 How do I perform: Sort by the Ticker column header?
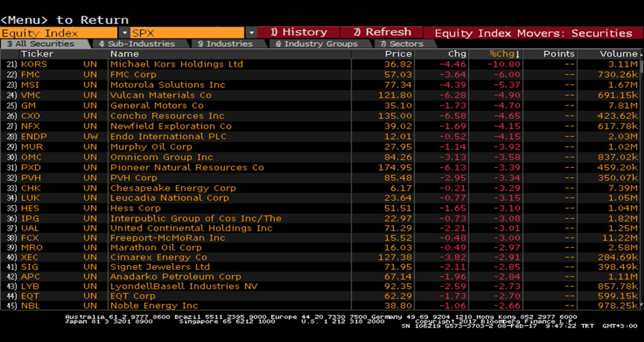[x=37, y=54]
